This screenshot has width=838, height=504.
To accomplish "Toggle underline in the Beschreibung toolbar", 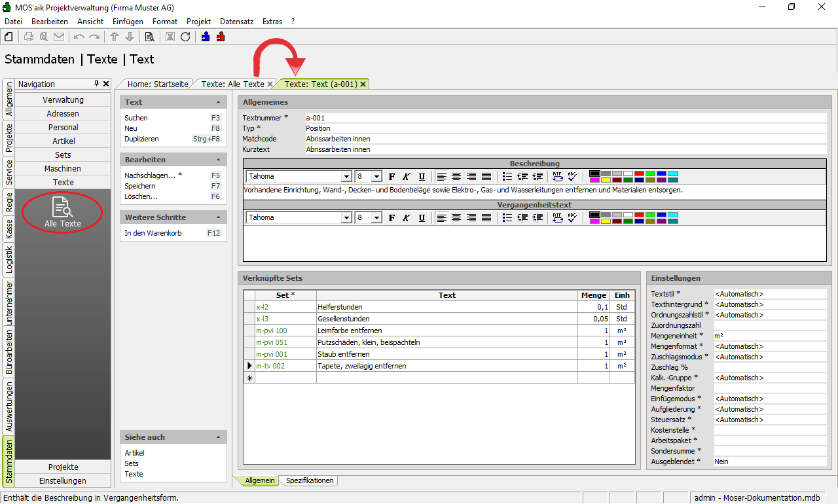I will pos(422,176).
